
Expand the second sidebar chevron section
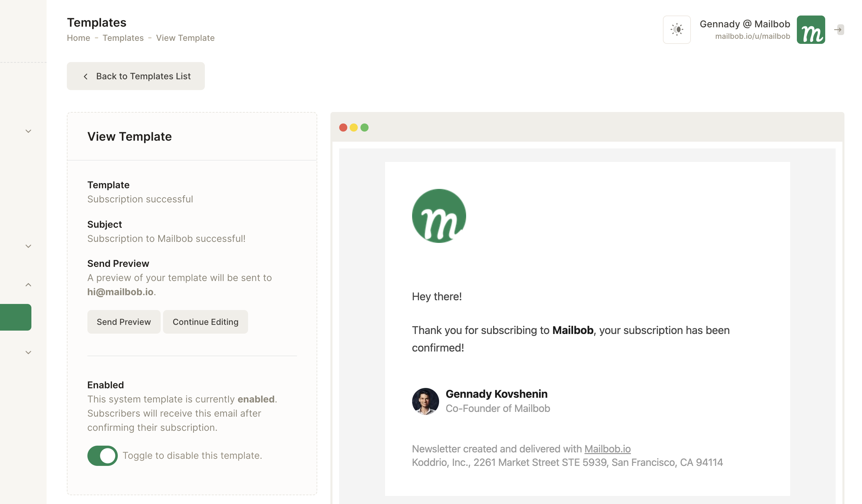pyautogui.click(x=28, y=246)
